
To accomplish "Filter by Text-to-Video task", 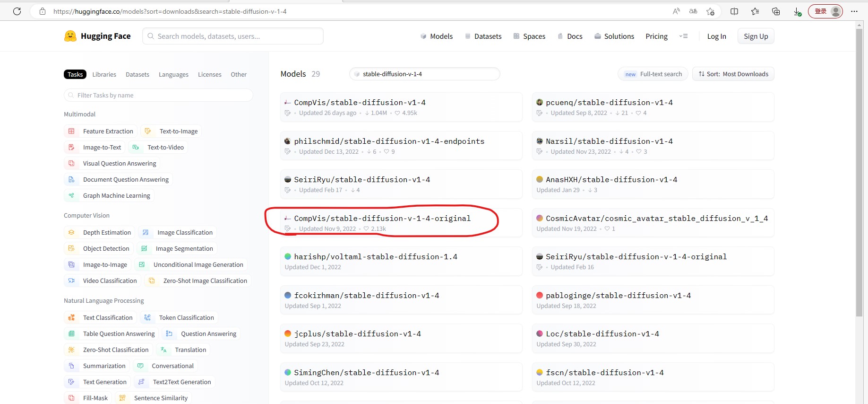I will coord(158,147).
